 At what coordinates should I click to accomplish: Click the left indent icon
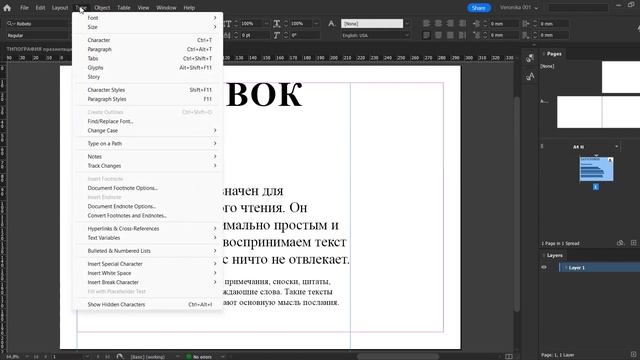476,24
